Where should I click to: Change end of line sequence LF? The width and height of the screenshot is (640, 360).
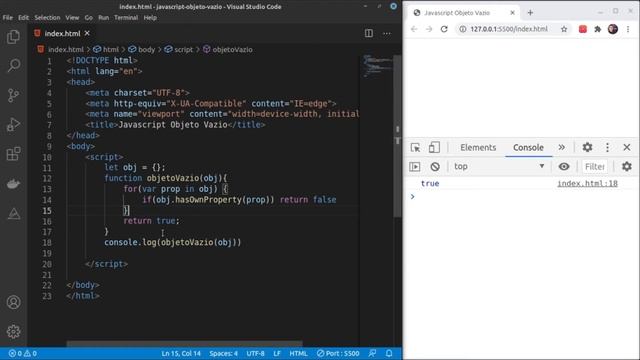point(277,353)
